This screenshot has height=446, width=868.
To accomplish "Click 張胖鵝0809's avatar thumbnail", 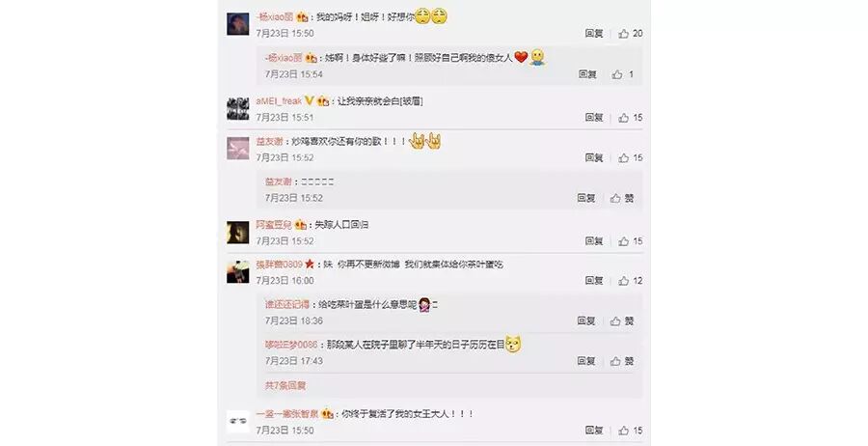I will pyautogui.click(x=238, y=272).
